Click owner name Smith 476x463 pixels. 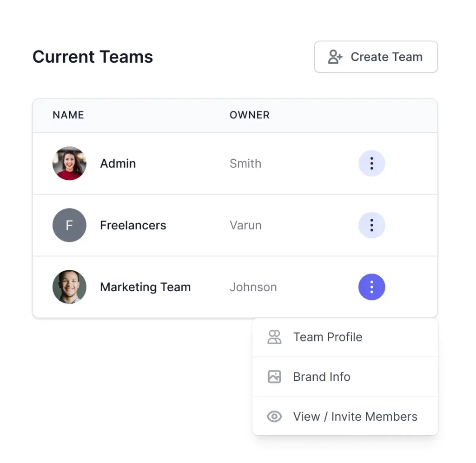click(x=245, y=163)
